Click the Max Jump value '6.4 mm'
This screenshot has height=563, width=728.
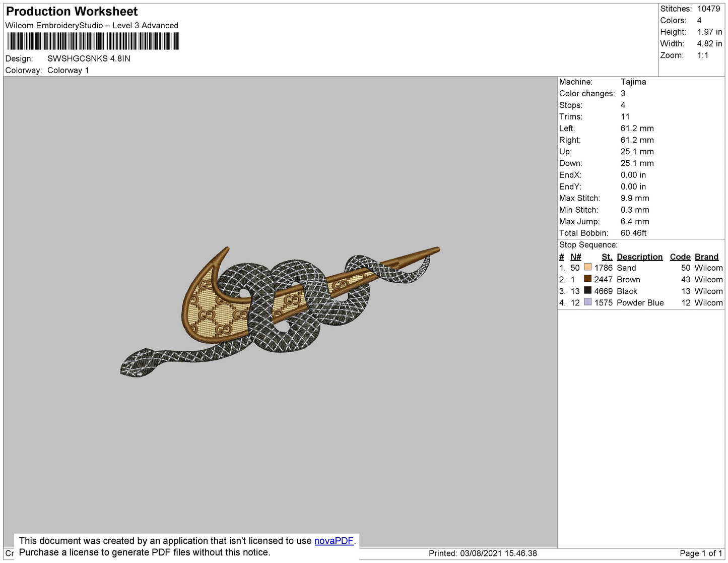point(635,221)
